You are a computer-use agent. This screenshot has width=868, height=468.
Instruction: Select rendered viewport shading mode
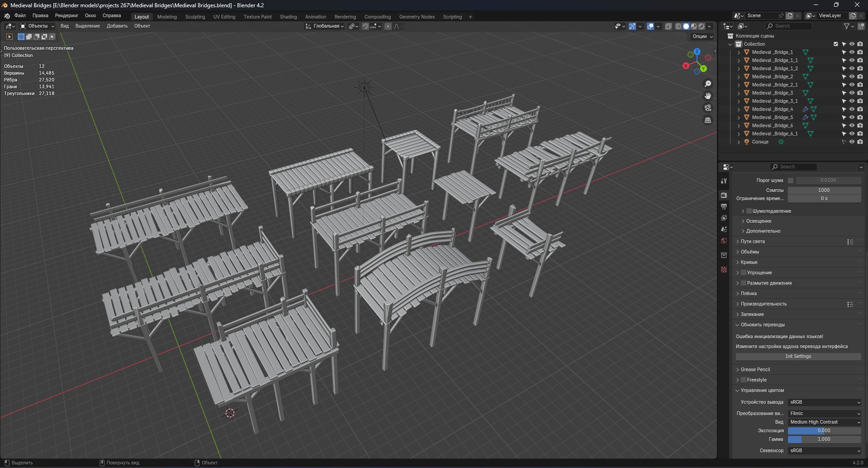point(702,26)
